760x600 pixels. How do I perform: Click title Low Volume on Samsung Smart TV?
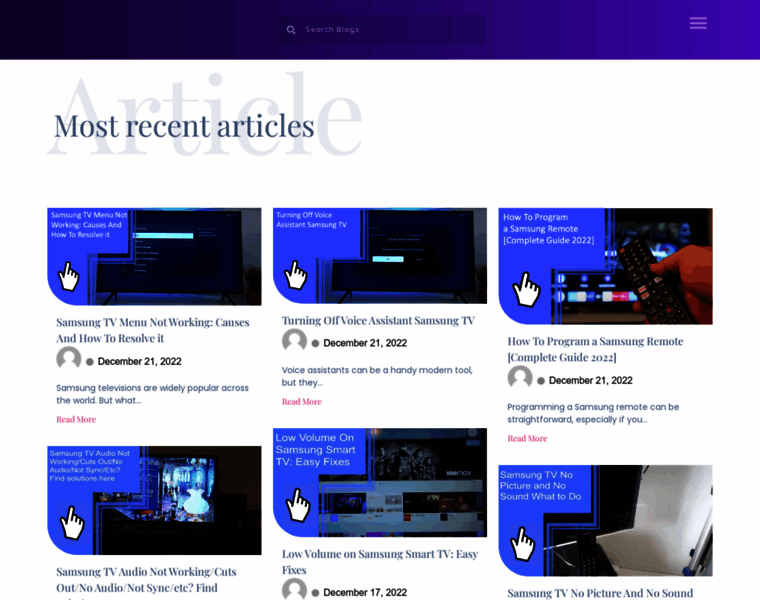(380, 562)
